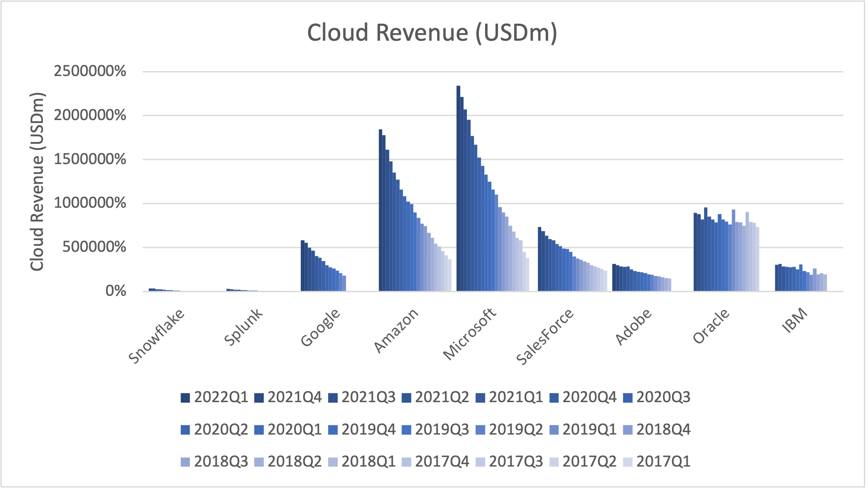Click the 1500000% axis label
The width and height of the screenshot is (868, 489).
[90, 160]
